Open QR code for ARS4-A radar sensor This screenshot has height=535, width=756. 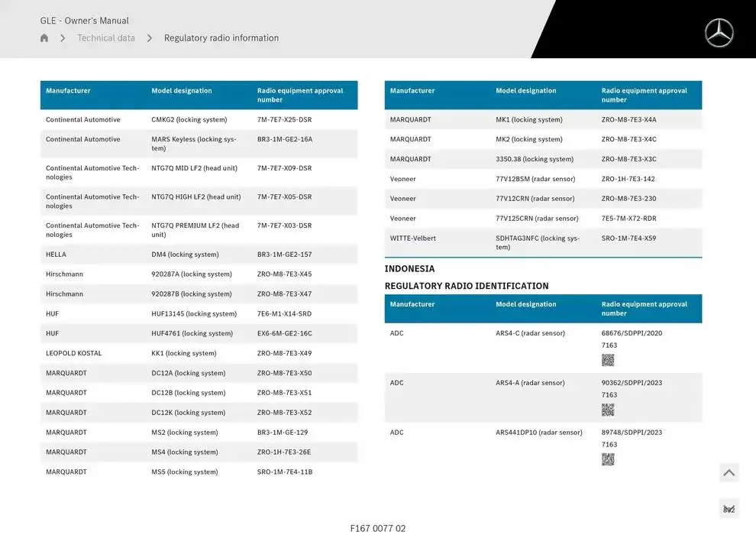point(608,410)
